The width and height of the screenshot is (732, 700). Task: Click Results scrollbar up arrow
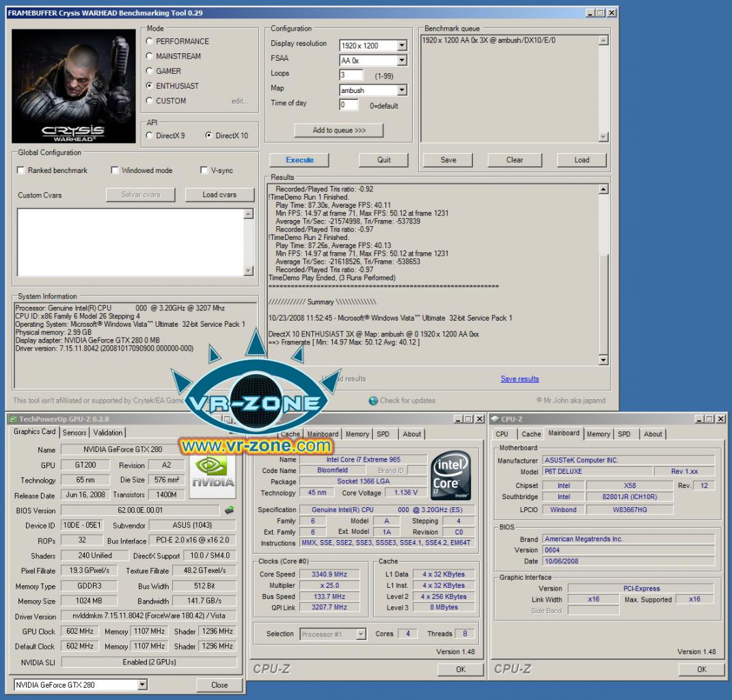tap(603, 189)
